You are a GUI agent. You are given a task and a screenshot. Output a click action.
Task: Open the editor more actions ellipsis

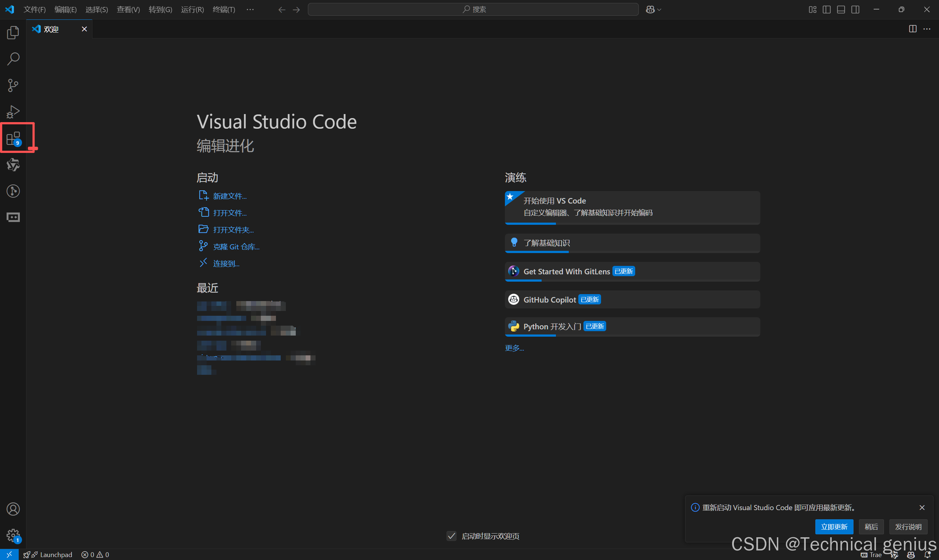(927, 29)
